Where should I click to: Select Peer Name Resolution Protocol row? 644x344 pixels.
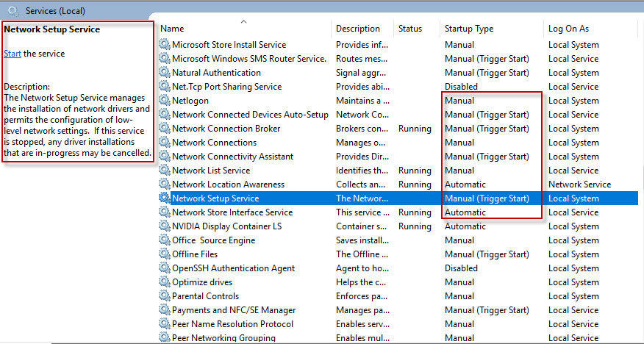pyautogui.click(x=232, y=324)
